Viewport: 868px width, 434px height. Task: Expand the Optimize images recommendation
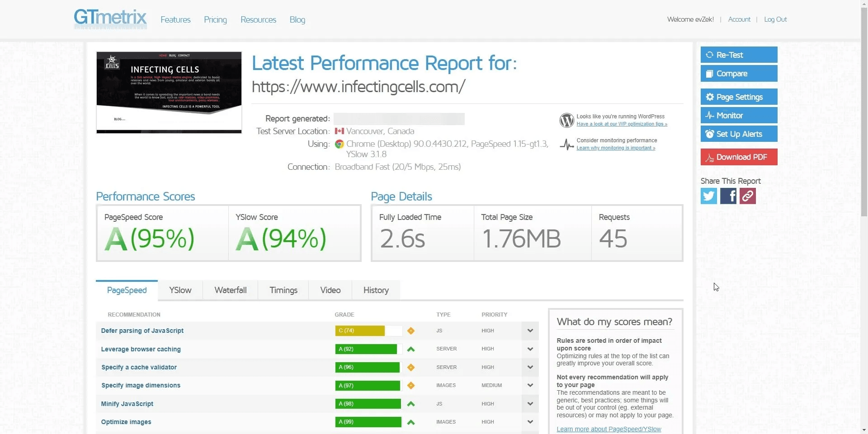530,421
